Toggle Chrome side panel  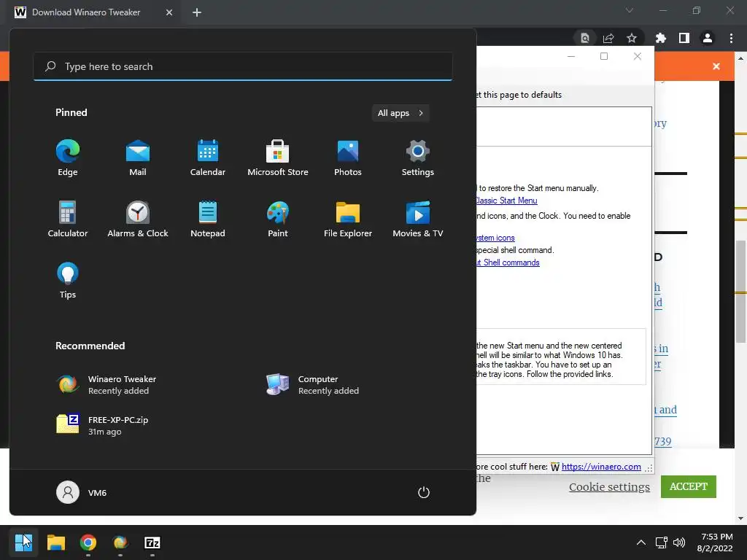tap(684, 38)
